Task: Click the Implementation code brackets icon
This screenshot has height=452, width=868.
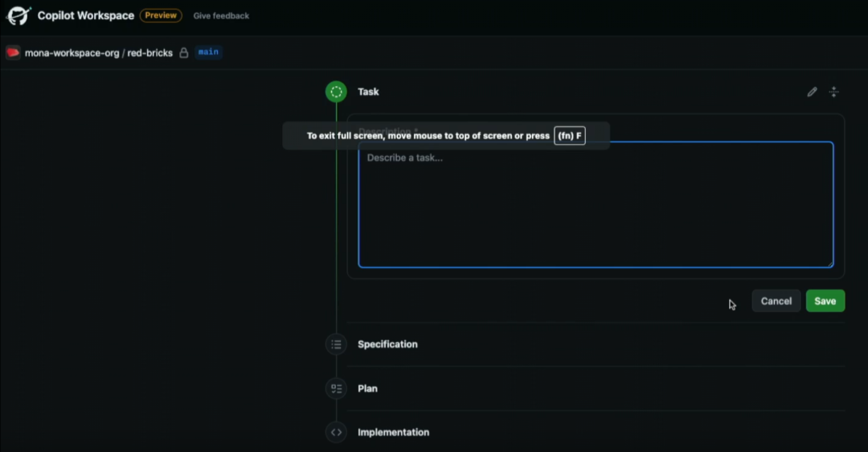Action: tap(336, 432)
